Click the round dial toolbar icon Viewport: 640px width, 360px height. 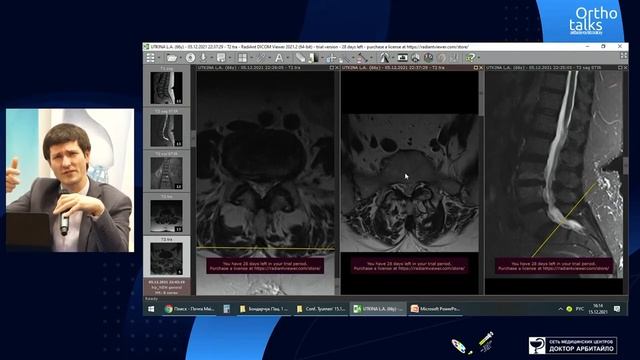(428, 58)
